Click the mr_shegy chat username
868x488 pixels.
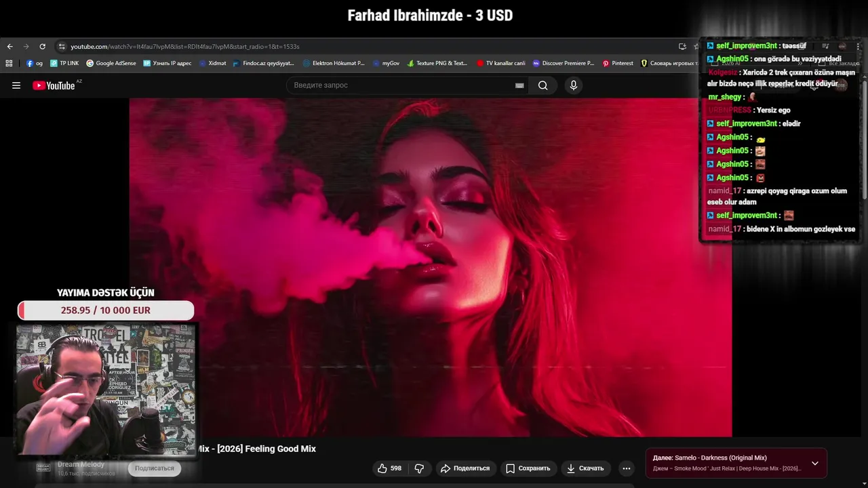725,97
